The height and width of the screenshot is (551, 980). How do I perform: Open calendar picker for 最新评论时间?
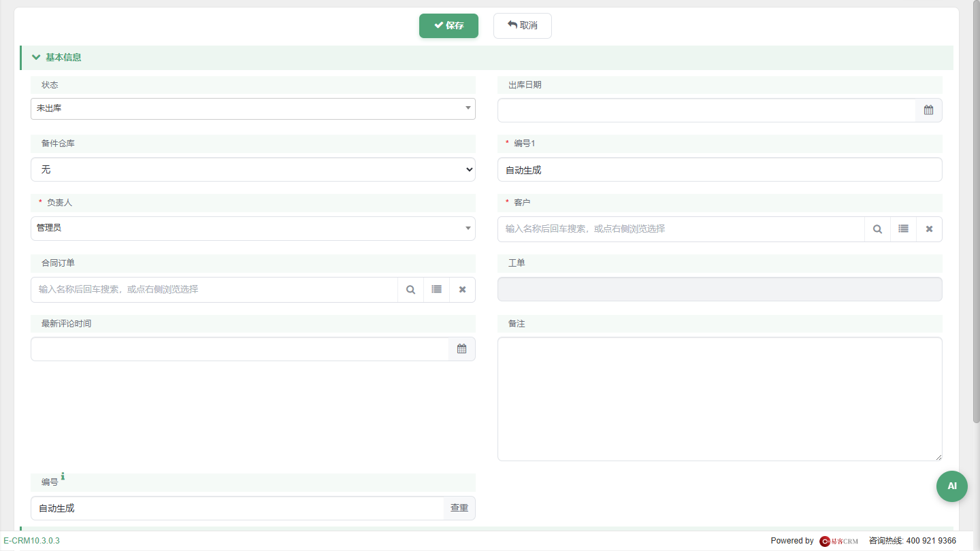coord(461,349)
